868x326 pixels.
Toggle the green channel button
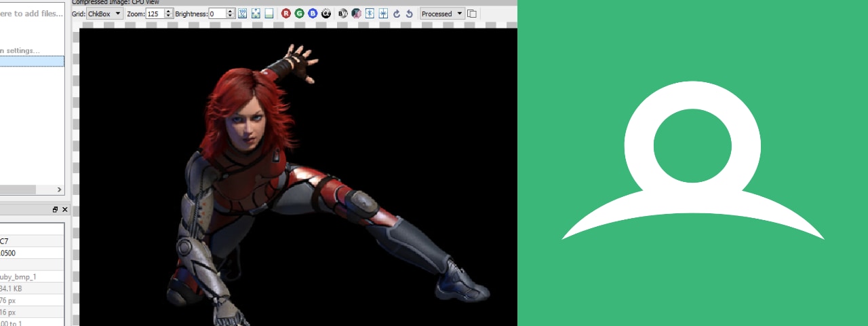click(299, 14)
